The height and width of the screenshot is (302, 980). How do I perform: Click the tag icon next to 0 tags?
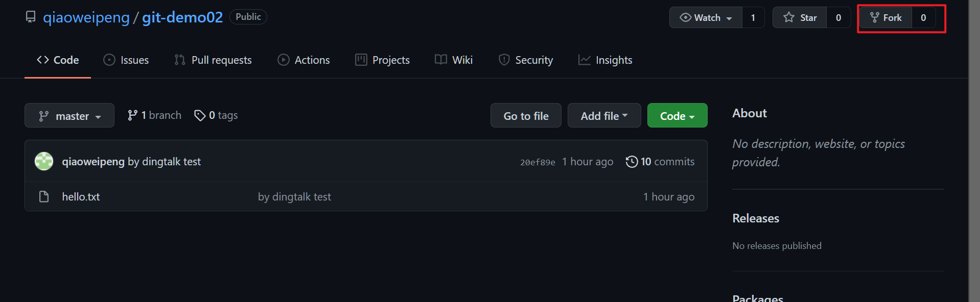[x=200, y=116]
